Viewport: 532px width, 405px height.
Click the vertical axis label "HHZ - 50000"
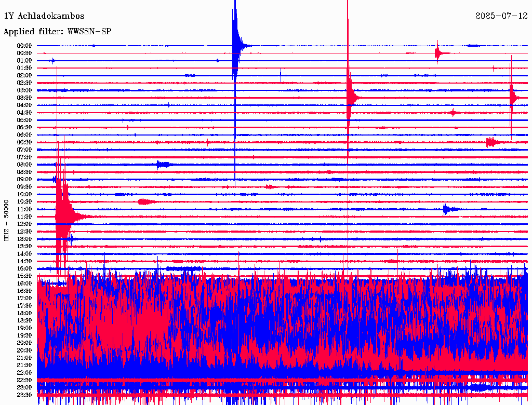[6, 221]
